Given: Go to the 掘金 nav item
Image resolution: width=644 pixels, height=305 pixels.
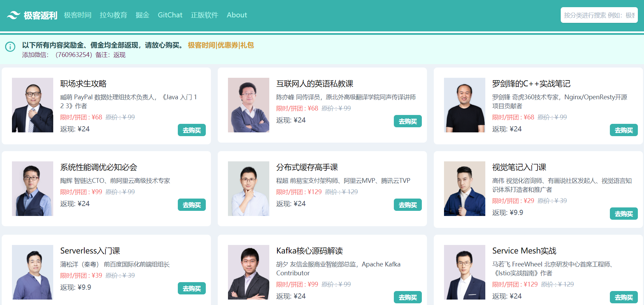Looking at the screenshot, I should click(142, 15).
